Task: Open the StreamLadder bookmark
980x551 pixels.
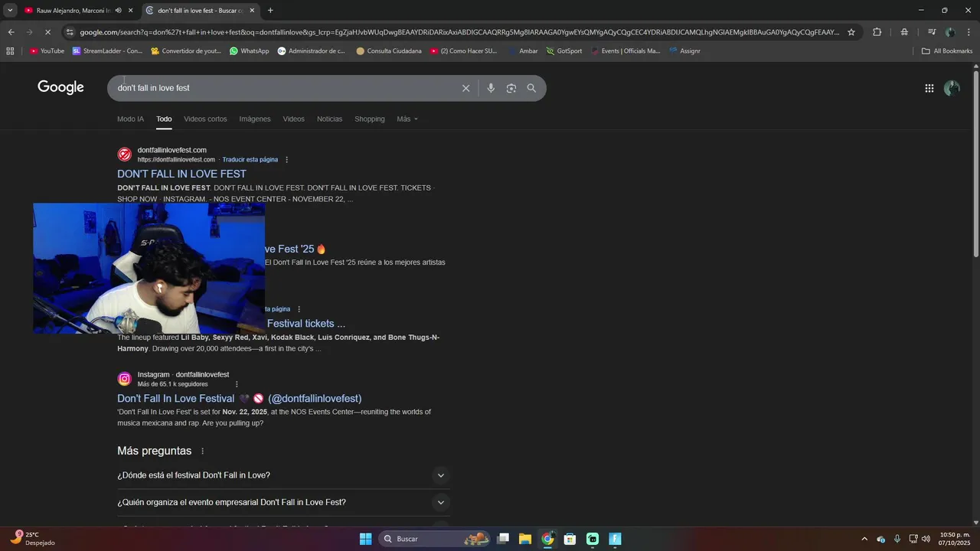Action: coord(107,51)
